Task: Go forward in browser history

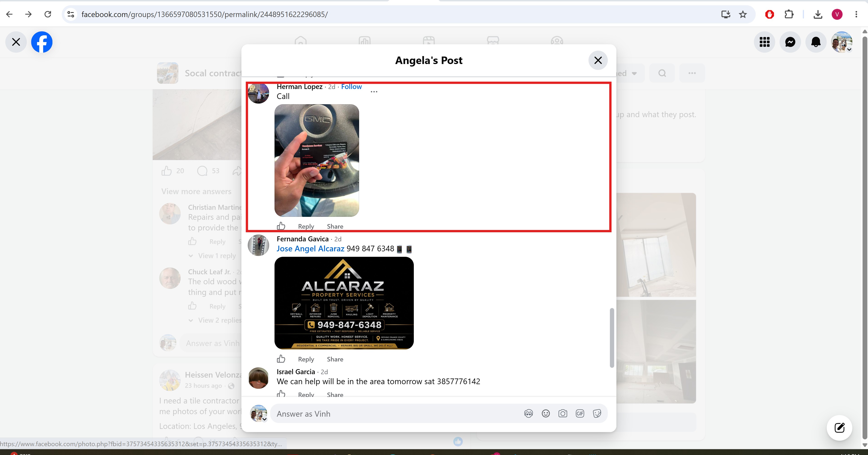Action: pyautogui.click(x=29, y=14)
